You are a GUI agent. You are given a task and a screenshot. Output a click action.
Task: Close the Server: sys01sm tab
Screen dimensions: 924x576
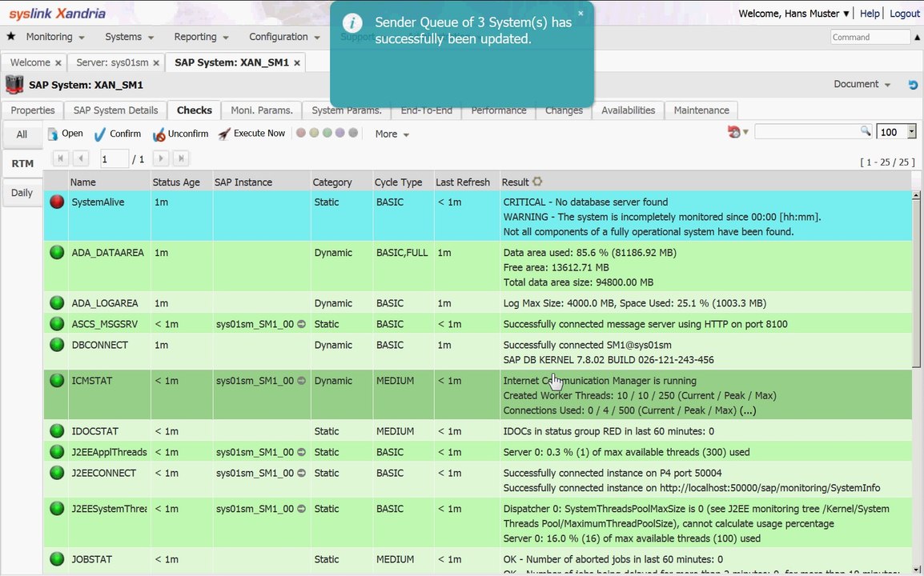click(155, 62)
